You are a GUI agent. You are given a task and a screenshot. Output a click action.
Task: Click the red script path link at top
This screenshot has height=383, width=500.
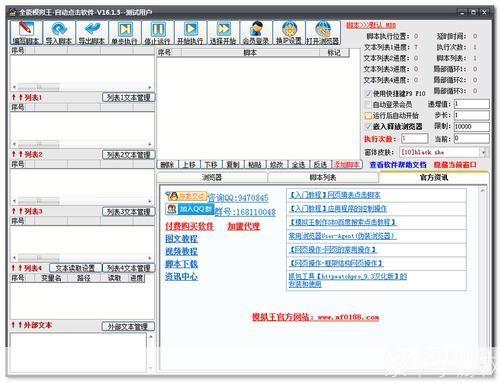371,25
